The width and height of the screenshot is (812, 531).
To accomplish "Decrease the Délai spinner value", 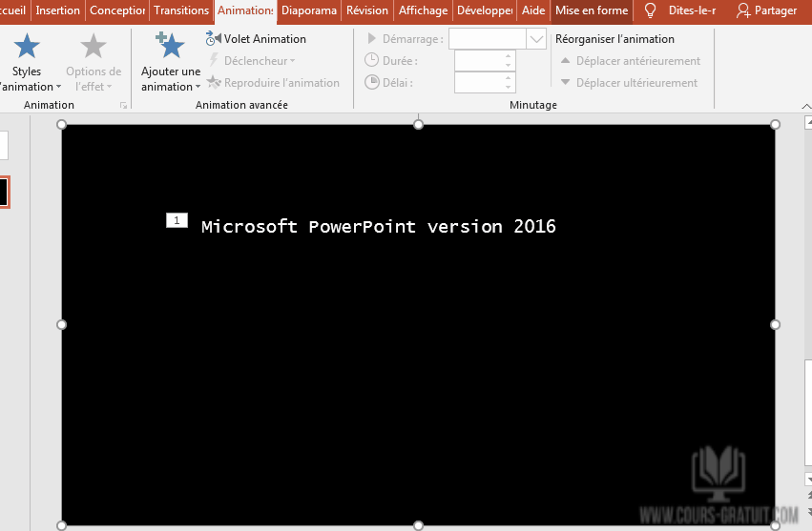I will (508, 88).
